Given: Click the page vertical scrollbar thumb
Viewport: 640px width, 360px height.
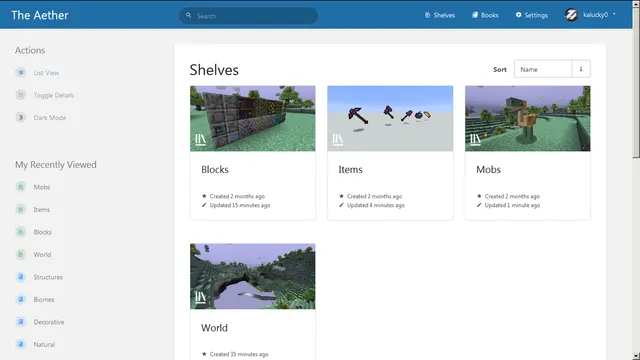Looking at the screenshot, I should 636,82.
